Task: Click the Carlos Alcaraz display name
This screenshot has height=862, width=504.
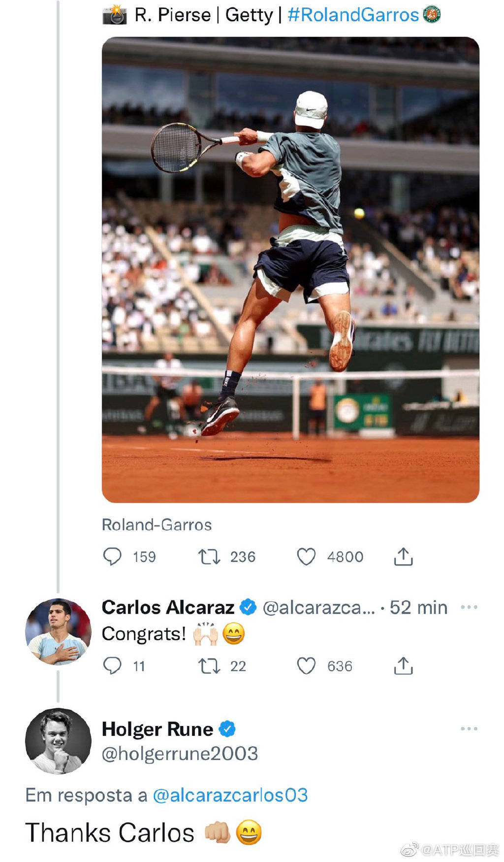Action: point(168,607)
